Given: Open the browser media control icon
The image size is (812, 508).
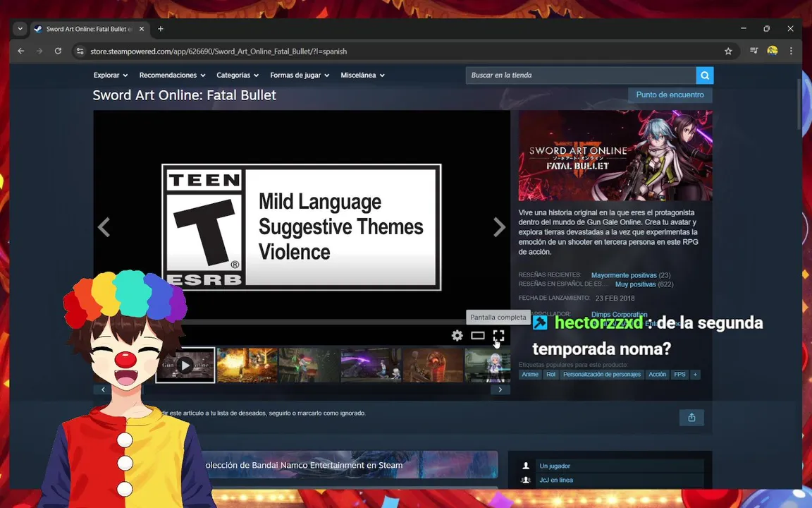Looking at the screenshot, I should 754,51.
